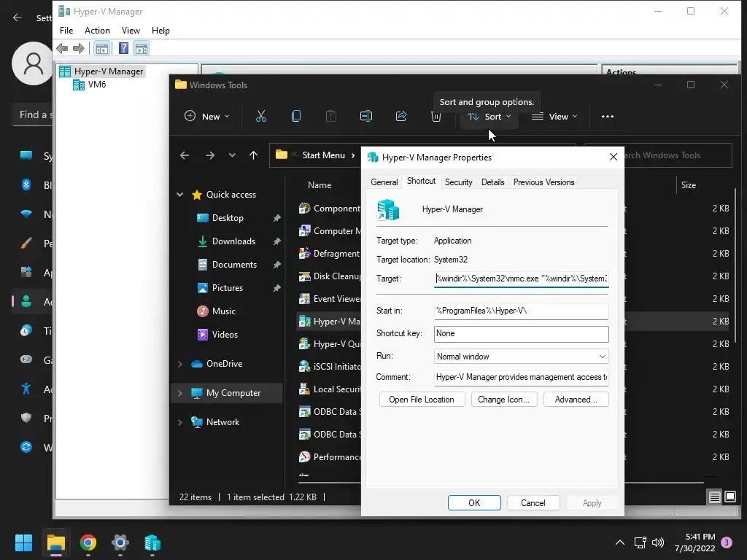Image resolution: width=747 pixels, height=560 pixels.
Task: Switch to details view layout icon
Action: coord(715,497)
